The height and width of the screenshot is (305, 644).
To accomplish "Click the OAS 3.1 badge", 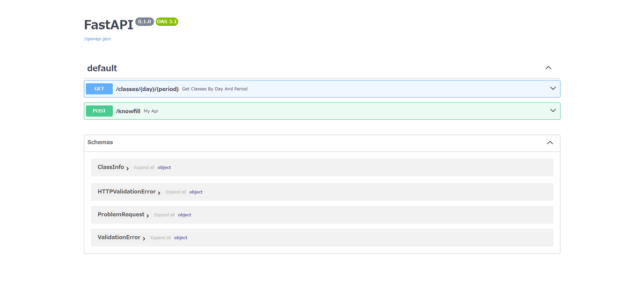I will tap(167, 21).
